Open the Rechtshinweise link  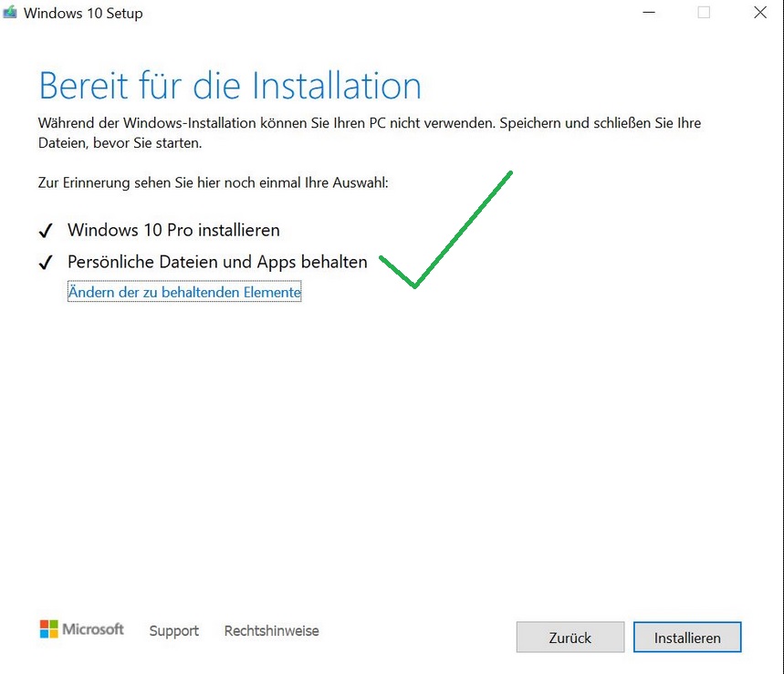[271, 630]
